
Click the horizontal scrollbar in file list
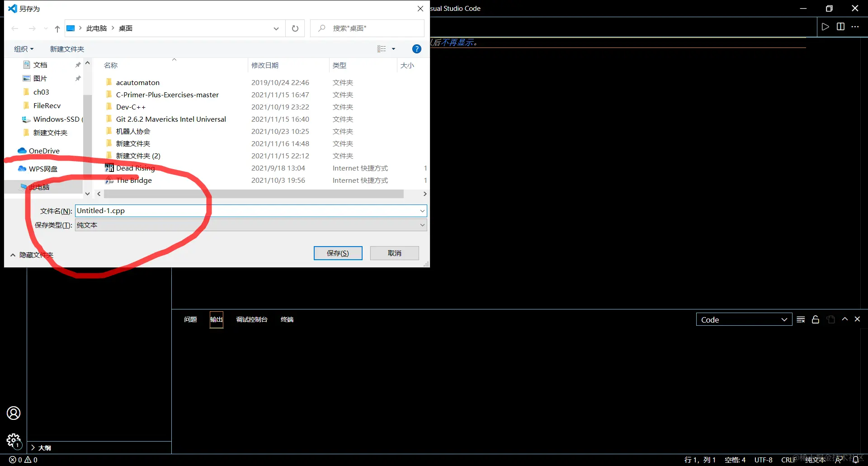coord(254,194)
